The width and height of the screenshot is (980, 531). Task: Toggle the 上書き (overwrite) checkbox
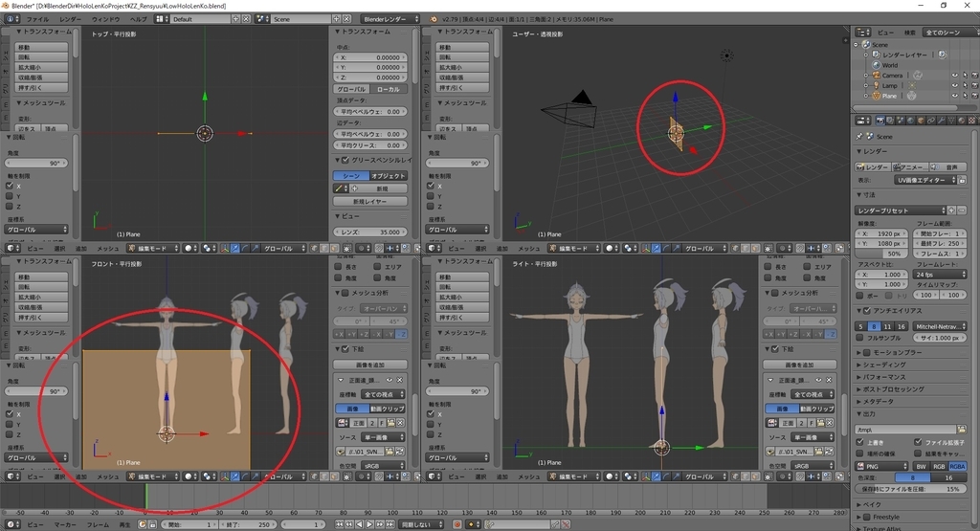860,442
